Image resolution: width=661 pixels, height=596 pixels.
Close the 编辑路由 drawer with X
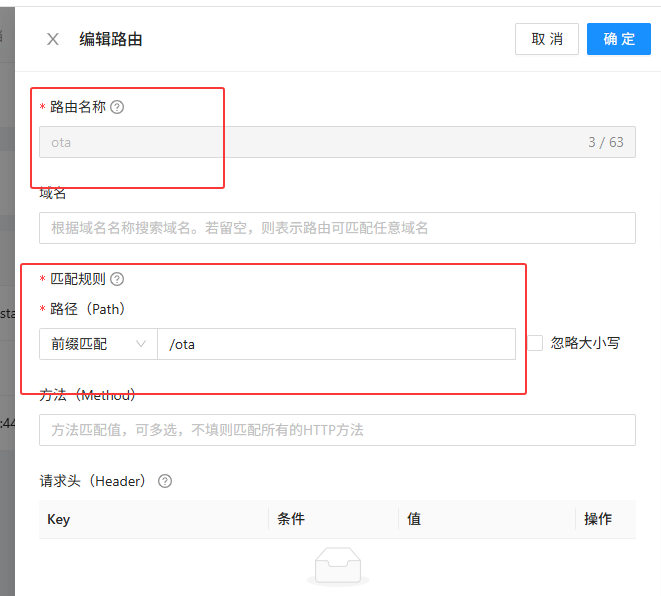click(53, 39)
